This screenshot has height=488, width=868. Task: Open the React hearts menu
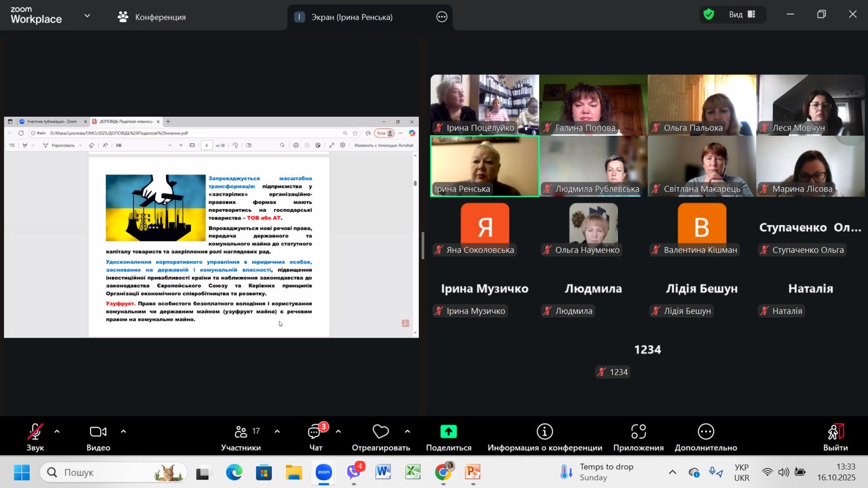tap(380, 436)
